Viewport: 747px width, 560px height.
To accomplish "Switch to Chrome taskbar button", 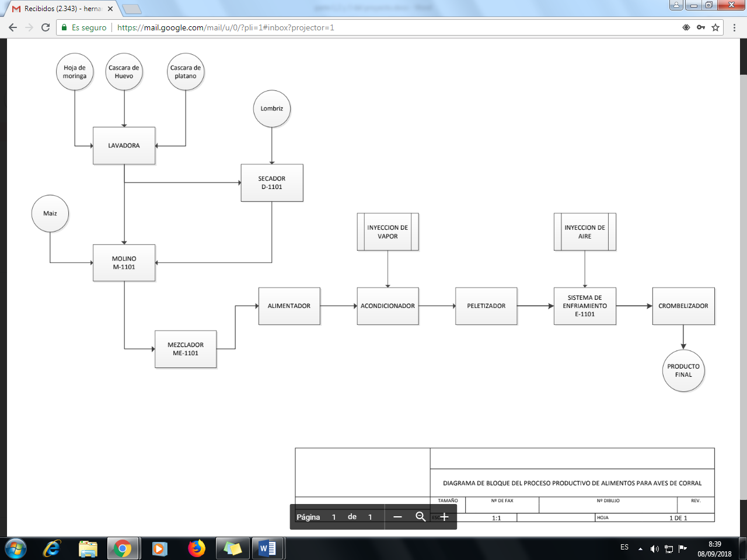I will 123,549.
